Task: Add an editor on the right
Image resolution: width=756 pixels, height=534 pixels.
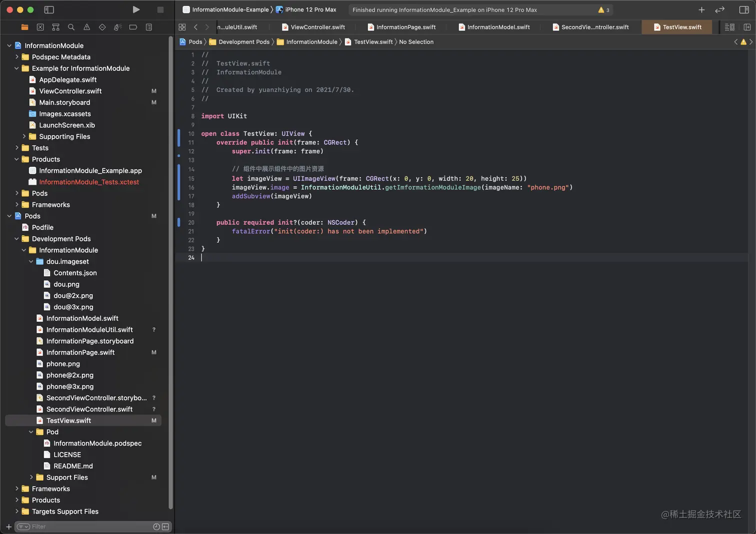Action: point(747,27)
